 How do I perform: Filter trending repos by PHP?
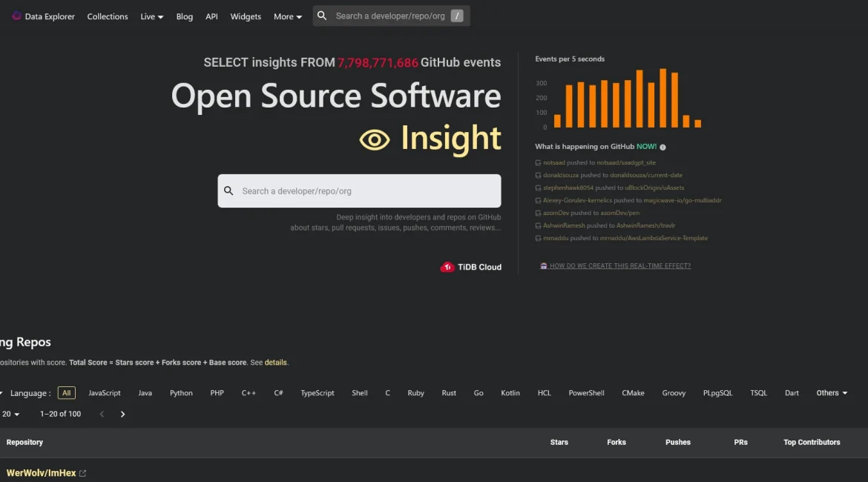point(217,393)
